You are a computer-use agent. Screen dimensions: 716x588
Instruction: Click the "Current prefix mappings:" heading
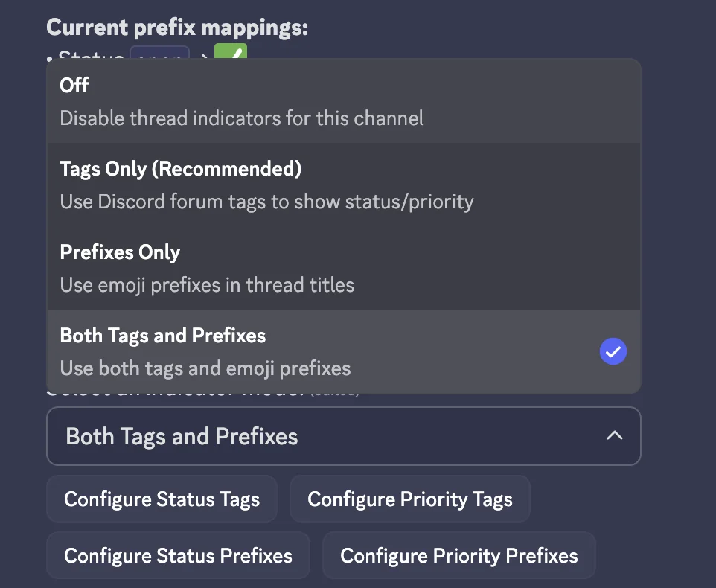point(176,27)
